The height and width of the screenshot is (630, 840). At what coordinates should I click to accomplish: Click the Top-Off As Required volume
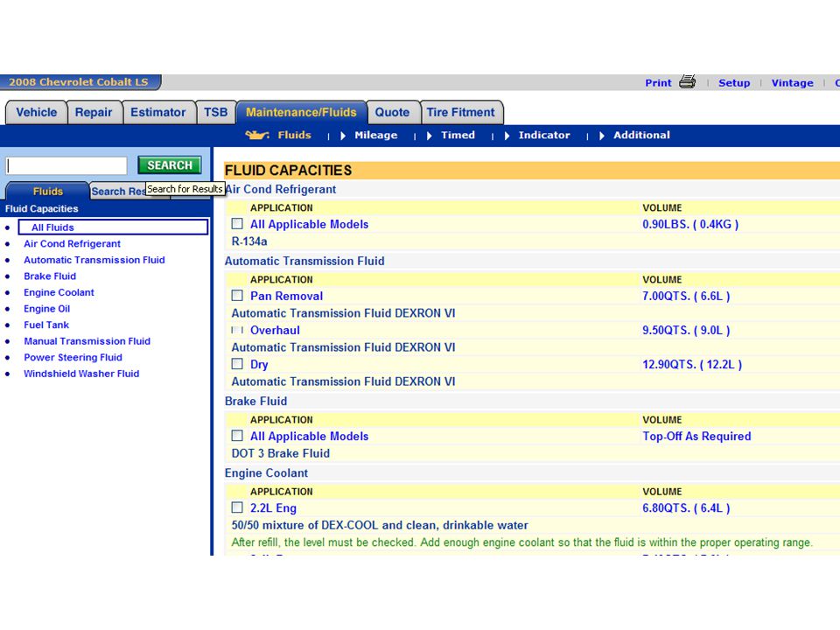pyautogui.click(x=696, y=436)
